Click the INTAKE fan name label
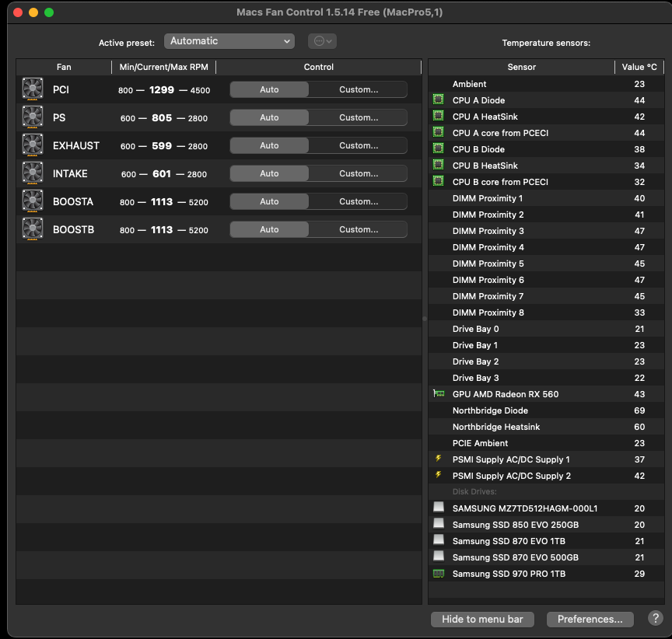 pyautogui.click(x=70, y=173)
